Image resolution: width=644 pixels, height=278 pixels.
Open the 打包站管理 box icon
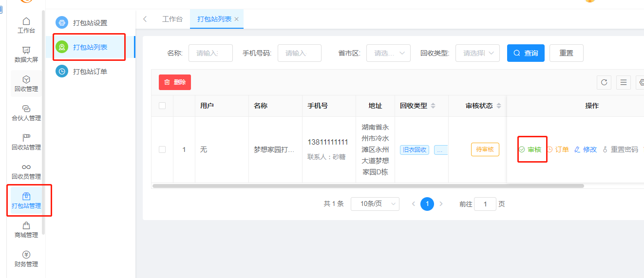(x=26, y=196)
